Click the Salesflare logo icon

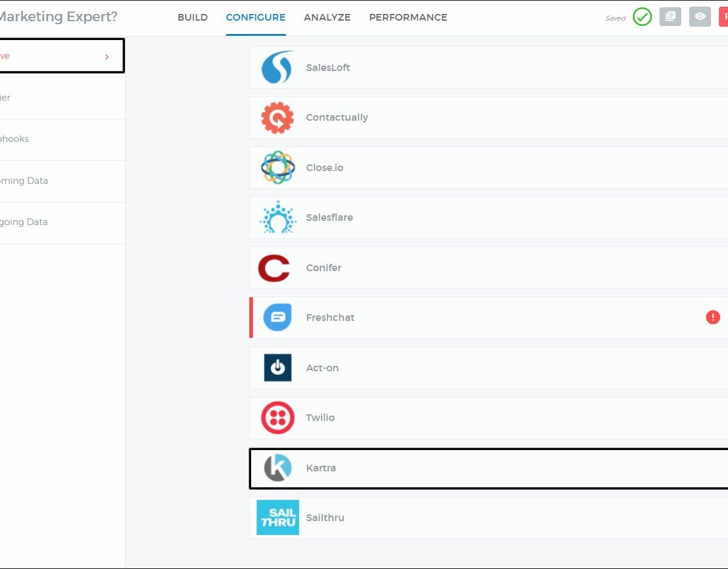[277, 218]
